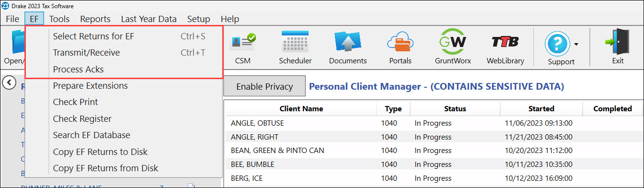Select client ANGLE, RIGHT row
The width and height of the screenshot is (644, 188).
(434, 137)
